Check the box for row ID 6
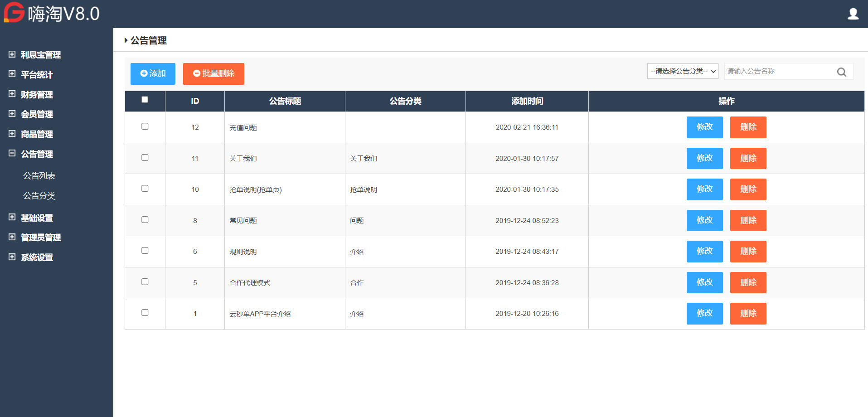This screenshot has height=417, width=868. [145, 251]
